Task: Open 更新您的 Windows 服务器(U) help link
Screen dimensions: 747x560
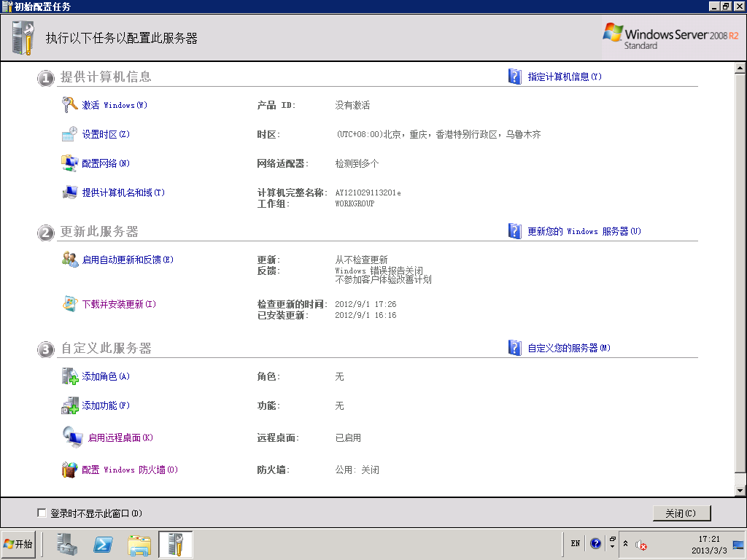Action: pos(584,231)
